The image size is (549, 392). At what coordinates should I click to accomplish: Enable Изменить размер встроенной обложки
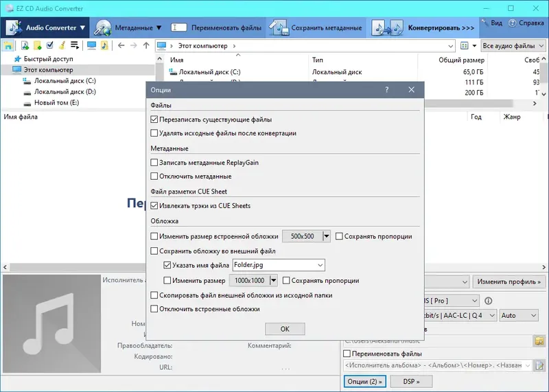[x=154, y=236]
